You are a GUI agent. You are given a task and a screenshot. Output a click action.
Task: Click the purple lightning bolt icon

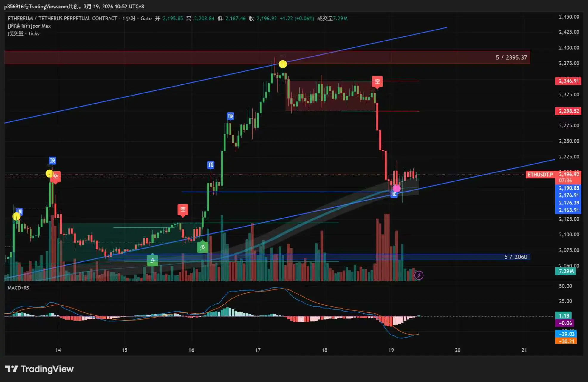coord(419,275)
